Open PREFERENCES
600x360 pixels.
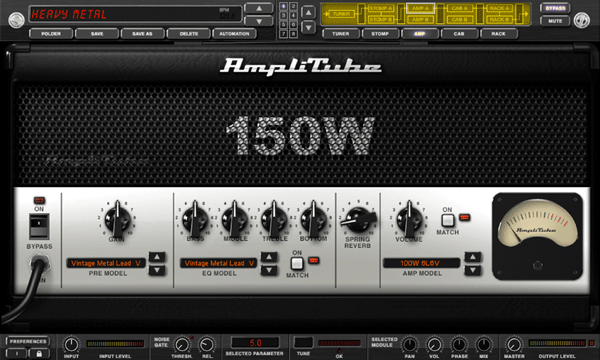coord(28,341)
